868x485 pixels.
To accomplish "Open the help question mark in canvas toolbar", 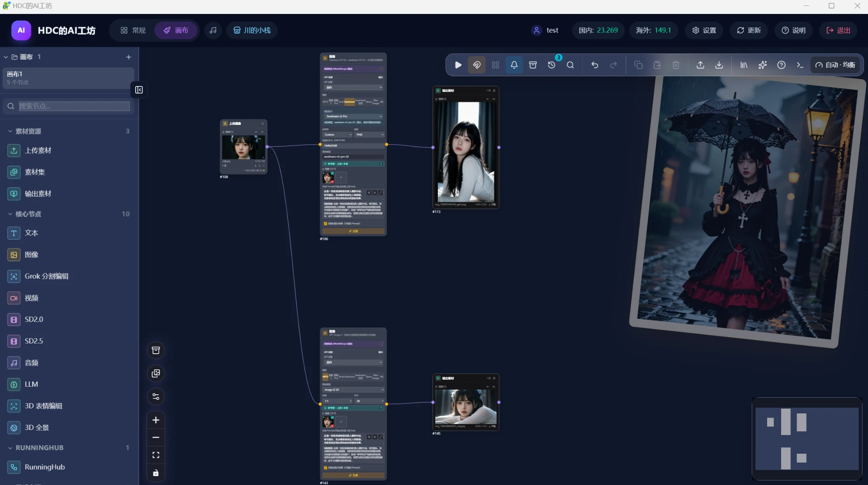I will 781,65.
